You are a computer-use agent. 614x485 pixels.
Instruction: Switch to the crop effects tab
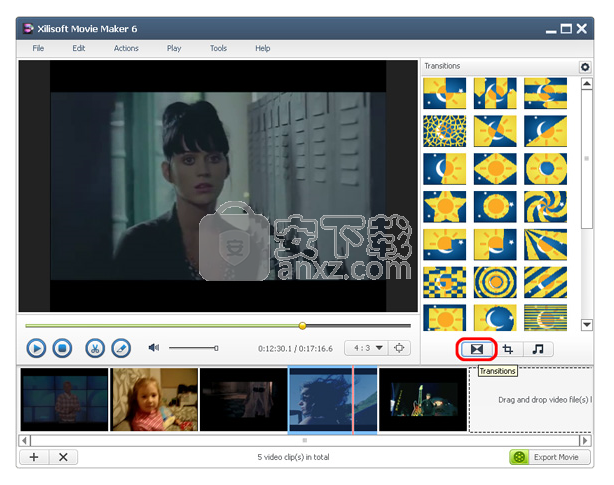point(508,349)
